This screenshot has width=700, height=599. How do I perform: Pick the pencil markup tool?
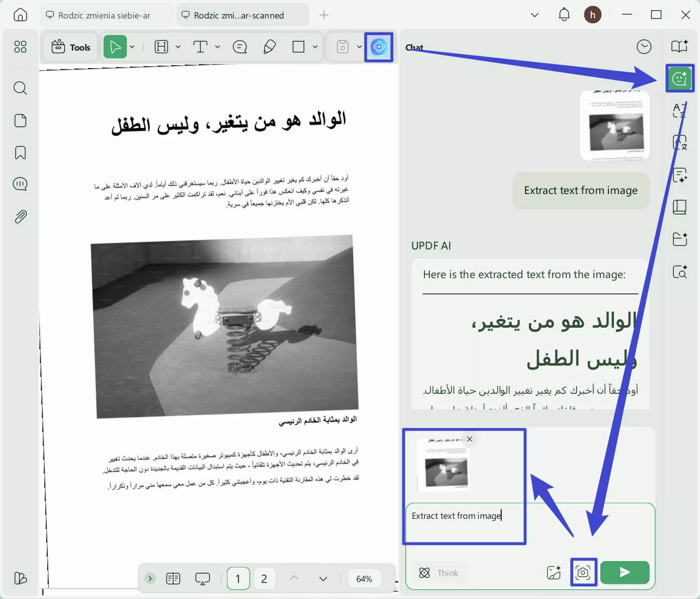[x=270, y=47]
